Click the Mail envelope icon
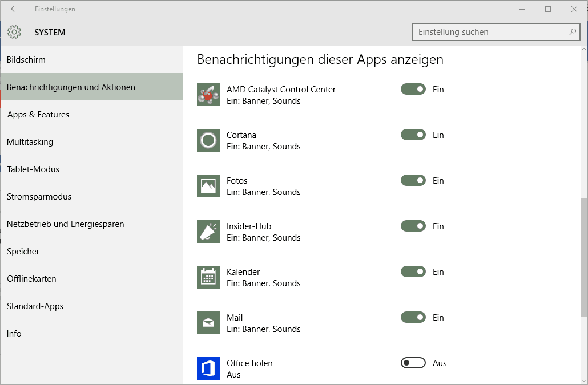This screenshot has width=588, height=385. [208, 323]
